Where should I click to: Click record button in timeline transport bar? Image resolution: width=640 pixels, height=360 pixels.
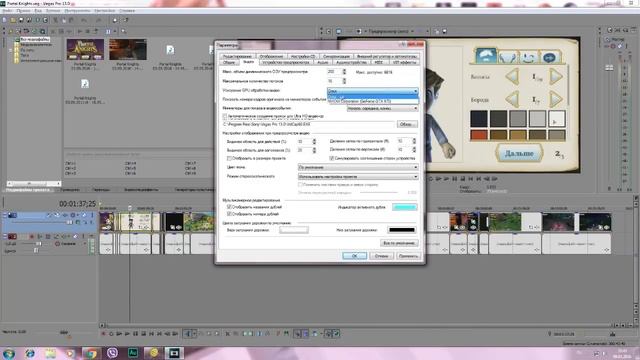(x=103, y=334)
